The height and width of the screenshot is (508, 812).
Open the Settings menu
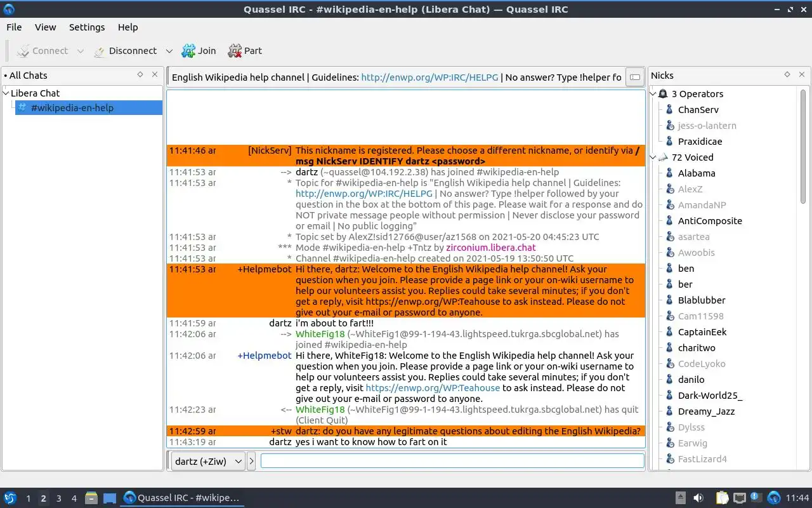coord(87,27)
